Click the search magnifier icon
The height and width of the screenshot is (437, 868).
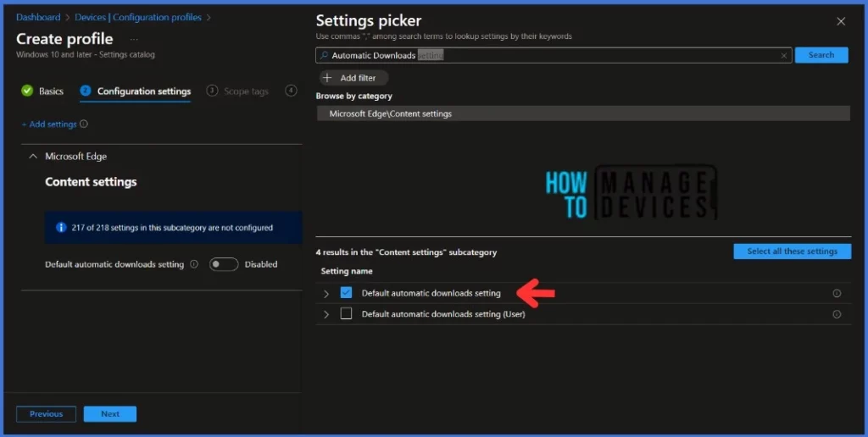tap(325, 55)
